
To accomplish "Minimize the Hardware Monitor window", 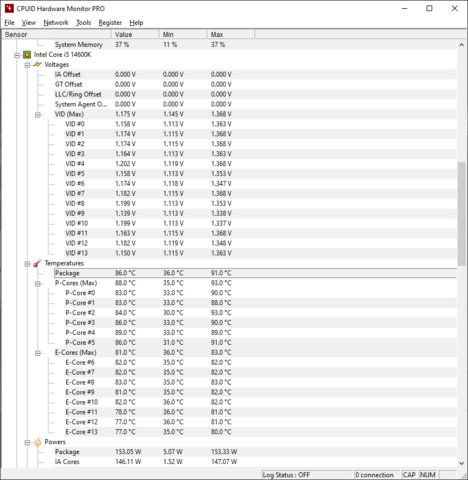I will 405,8.
